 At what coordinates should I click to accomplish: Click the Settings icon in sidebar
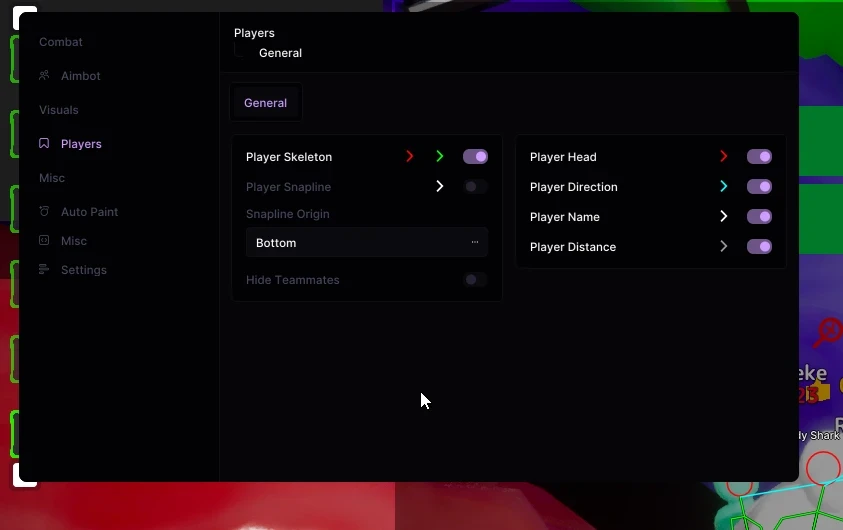click(x=44, y=269)
